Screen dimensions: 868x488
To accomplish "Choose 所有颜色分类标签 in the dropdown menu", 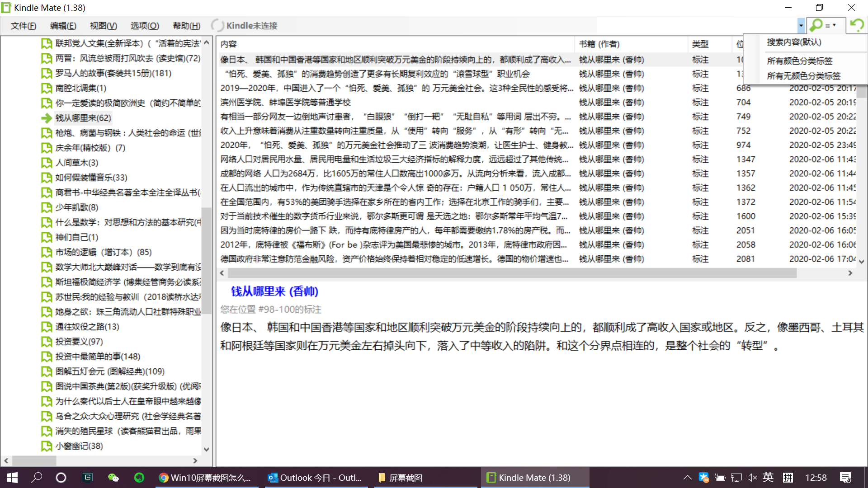I will coord(799,61).
